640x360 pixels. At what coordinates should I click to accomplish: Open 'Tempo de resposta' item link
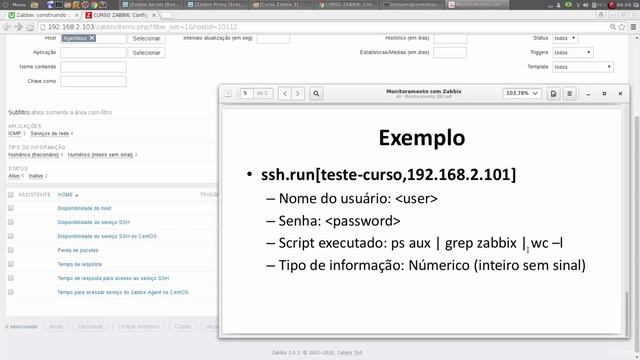(x=80, y=264)
